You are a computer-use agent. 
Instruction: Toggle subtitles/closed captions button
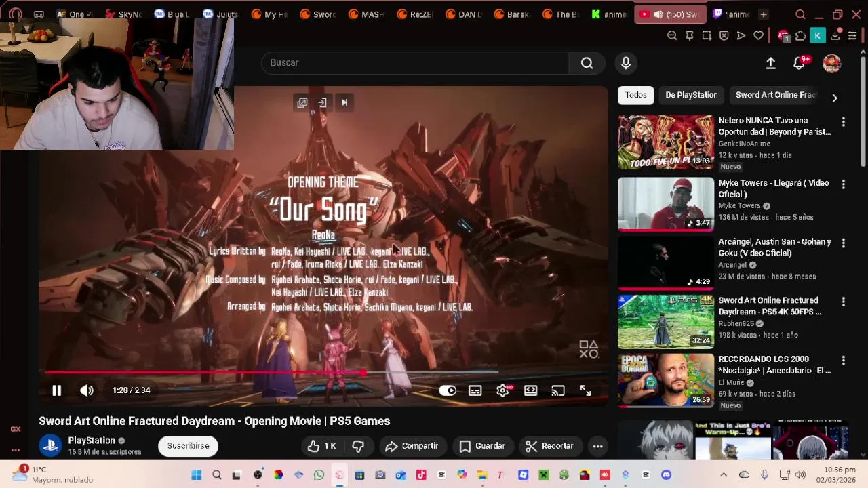coord(475,390)
